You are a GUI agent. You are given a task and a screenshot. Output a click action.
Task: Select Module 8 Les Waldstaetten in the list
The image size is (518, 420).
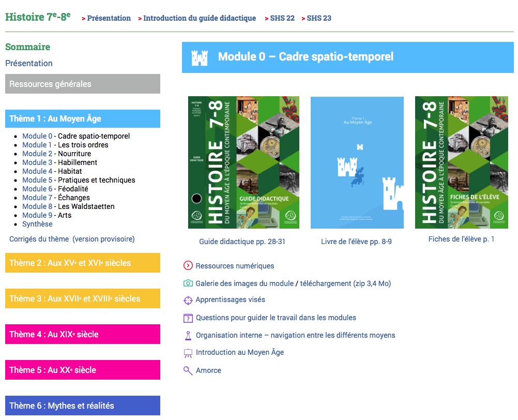38,206
